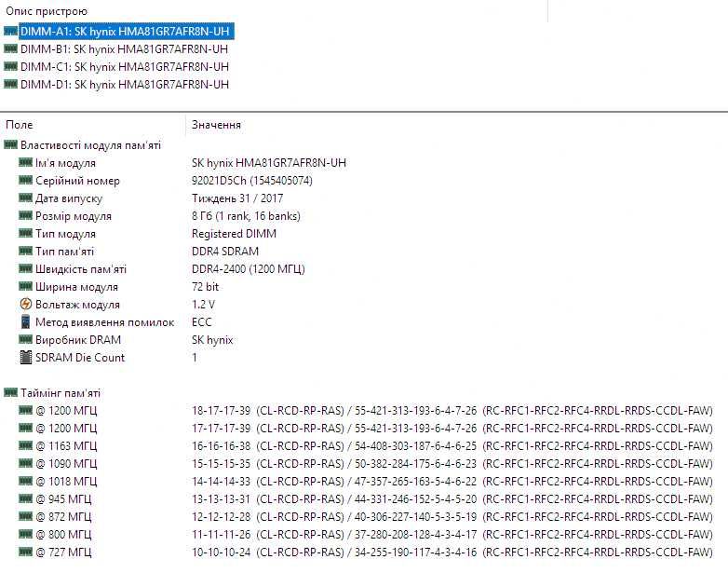
Task: Select the timing row beginning '16-16-16-38'
Action: tap(452, 446)
